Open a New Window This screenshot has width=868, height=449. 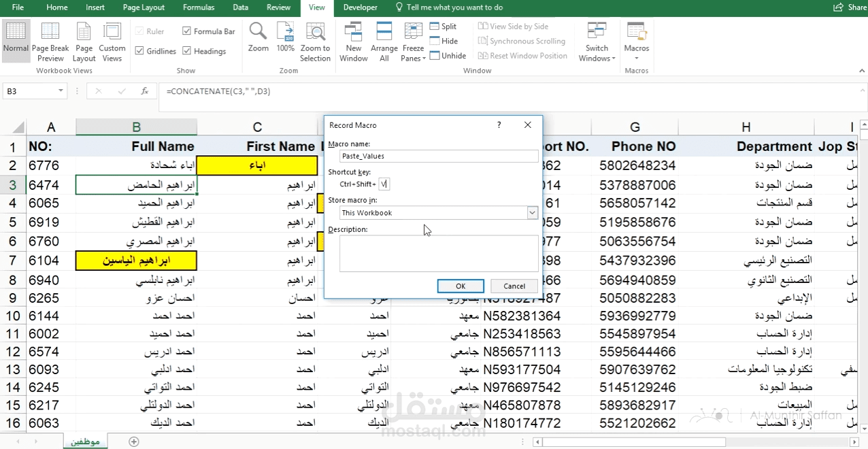pos(354,41)
